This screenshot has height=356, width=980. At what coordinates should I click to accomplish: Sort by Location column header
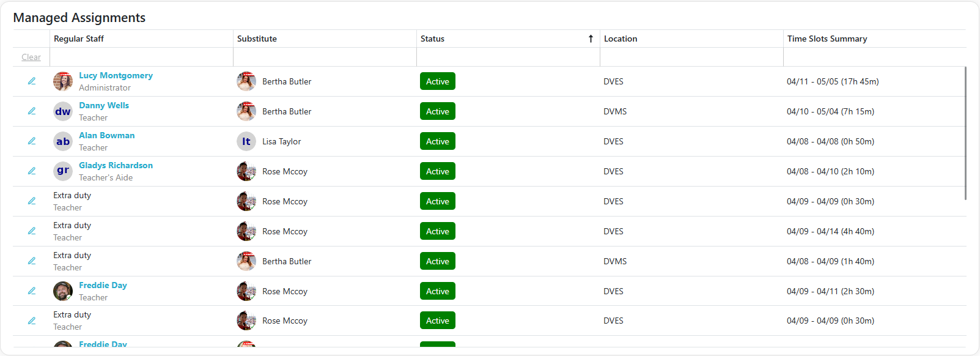pos(621,39)
